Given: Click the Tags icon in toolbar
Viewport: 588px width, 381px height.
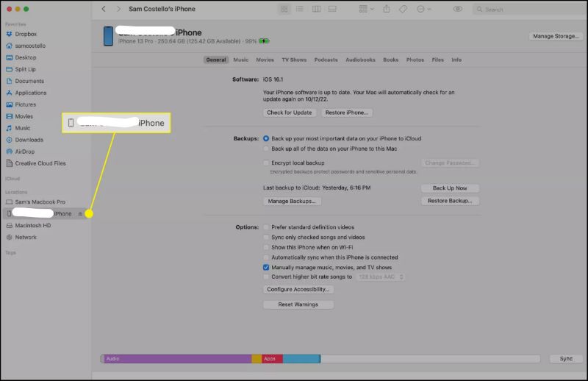Looking at the screenshot, I should click(x=403, y=9).
